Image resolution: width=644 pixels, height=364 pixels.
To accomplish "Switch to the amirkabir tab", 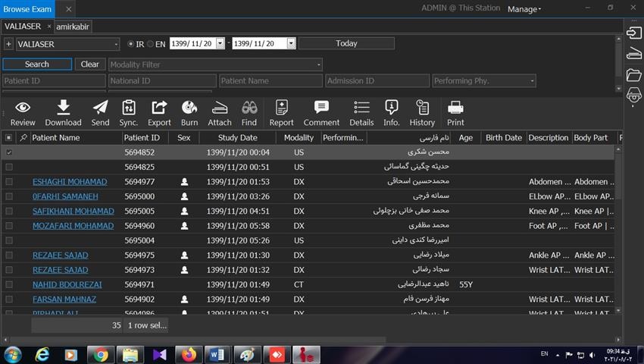I will point(73,27).
